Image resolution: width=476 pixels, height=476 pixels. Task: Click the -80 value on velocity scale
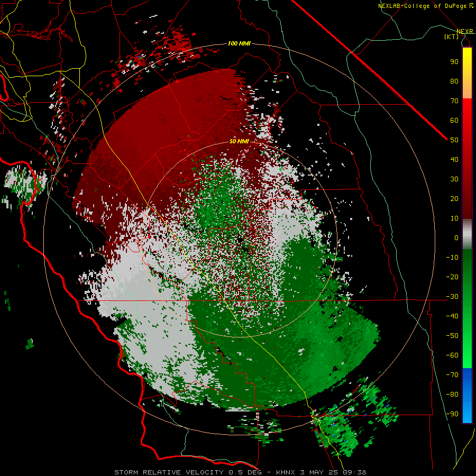tap(452, 395)
